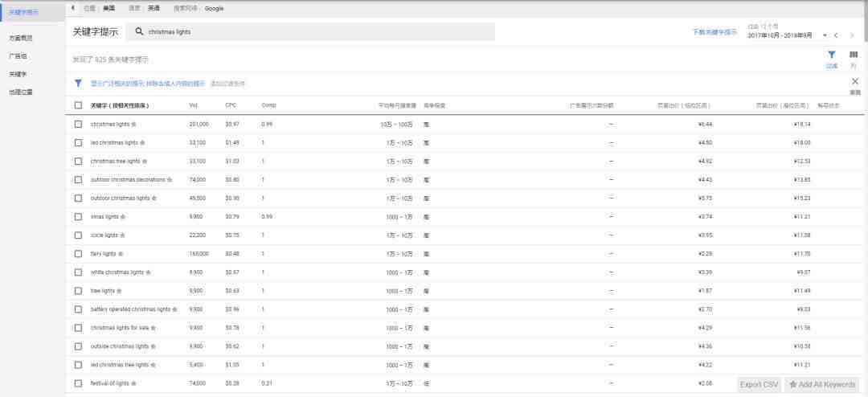Check the "outdoor christmas decorations" row checkbox
The width and height of the screenshot is (868, 397).
point(78,180)
